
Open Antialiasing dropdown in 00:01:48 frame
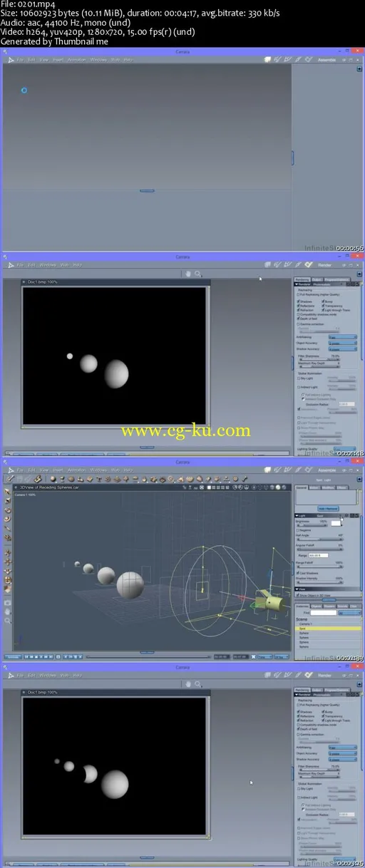click(x=343, y=337)
